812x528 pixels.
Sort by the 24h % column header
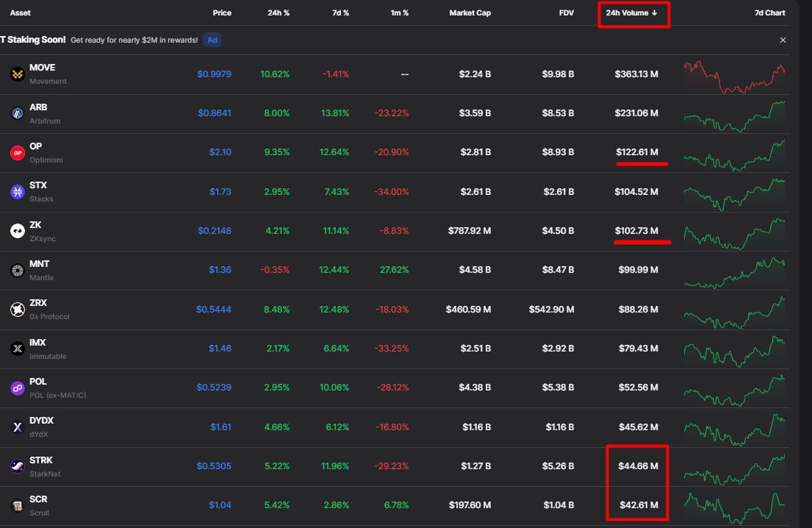click(x=279, y=13)
